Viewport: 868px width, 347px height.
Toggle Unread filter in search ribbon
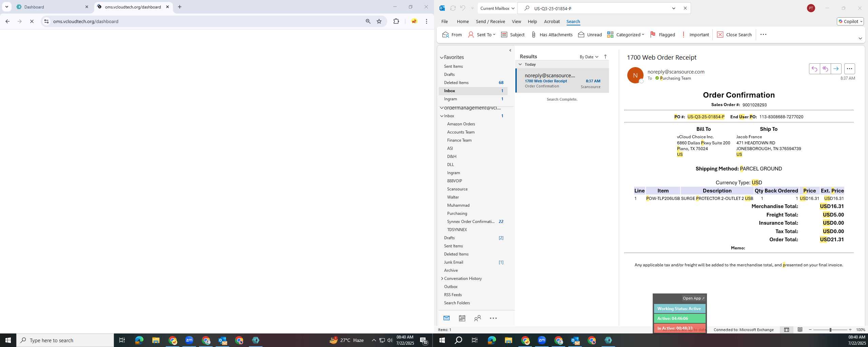tap(590, 35)
